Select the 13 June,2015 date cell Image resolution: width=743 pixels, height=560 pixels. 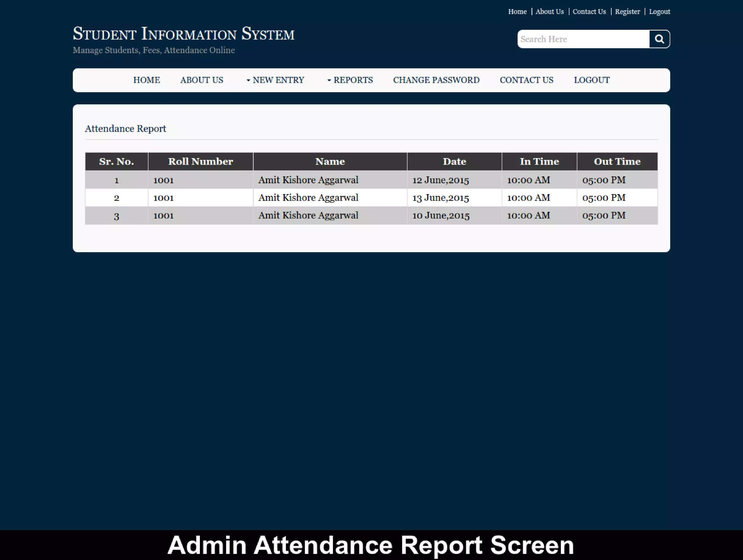point(455,198)
